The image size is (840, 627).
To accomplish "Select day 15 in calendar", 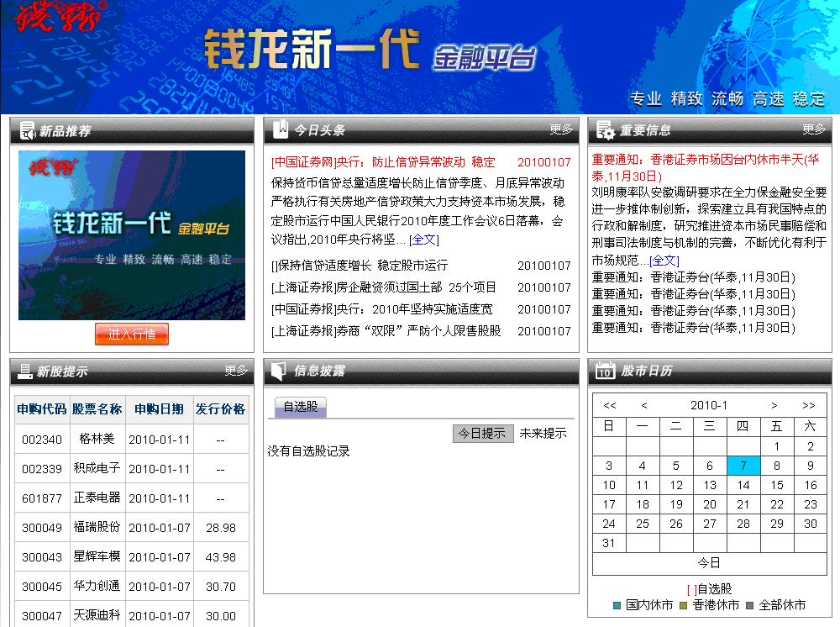I will tap(777, 485).
